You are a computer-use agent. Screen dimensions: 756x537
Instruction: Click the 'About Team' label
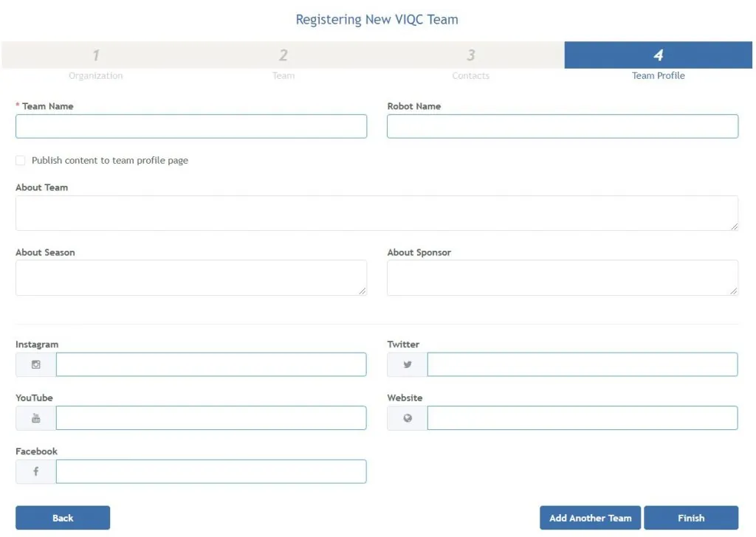pos(42,188)
